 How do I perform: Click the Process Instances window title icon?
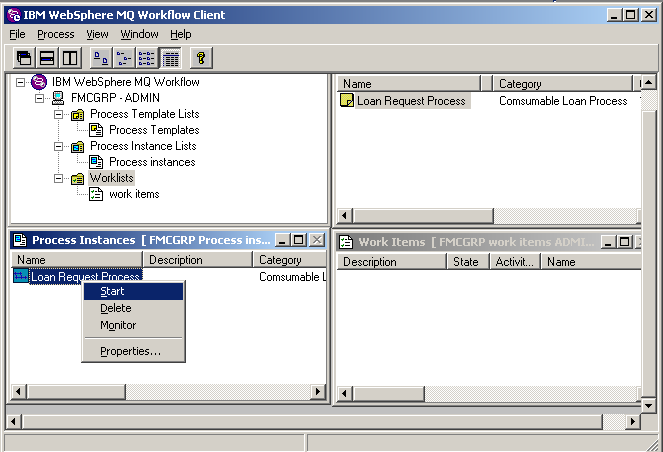point(20,240)
